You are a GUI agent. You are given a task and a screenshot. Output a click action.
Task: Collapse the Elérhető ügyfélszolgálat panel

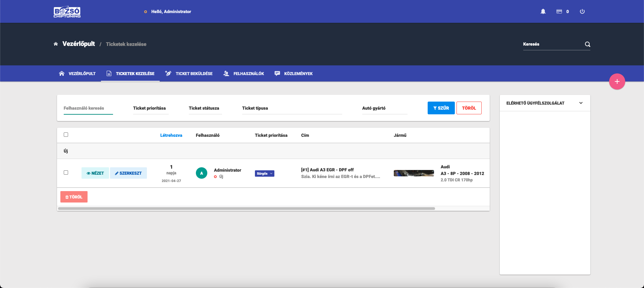coord(581,103)
